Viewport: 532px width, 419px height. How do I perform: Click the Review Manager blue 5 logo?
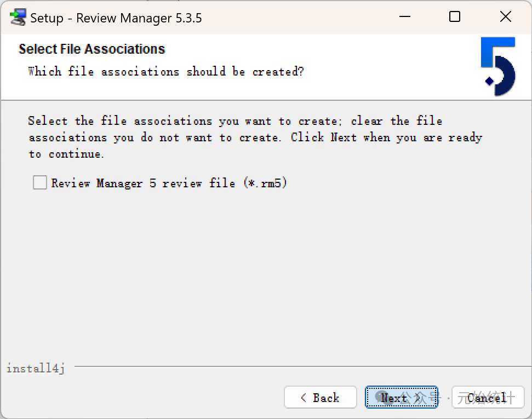point(498,67)
